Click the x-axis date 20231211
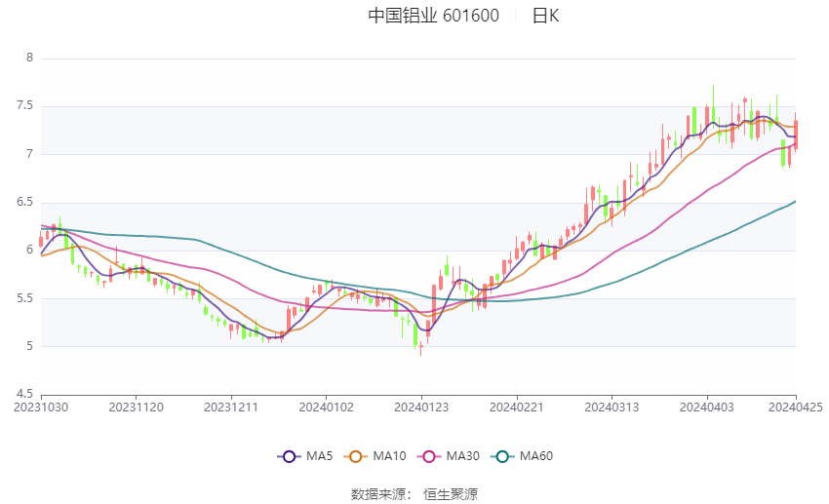This screenshot has width=829, height=504. (231, 407)
